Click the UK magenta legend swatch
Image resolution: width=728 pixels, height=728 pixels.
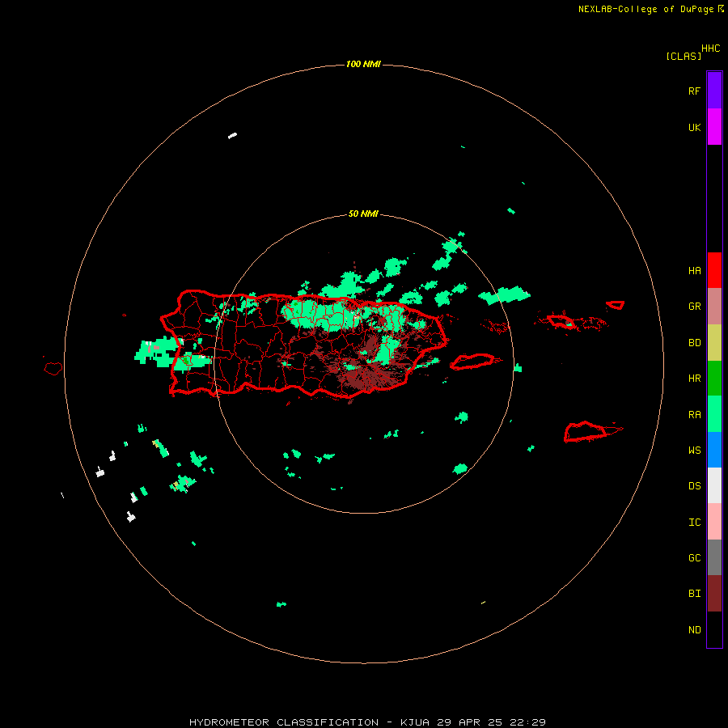pos(714,127)
